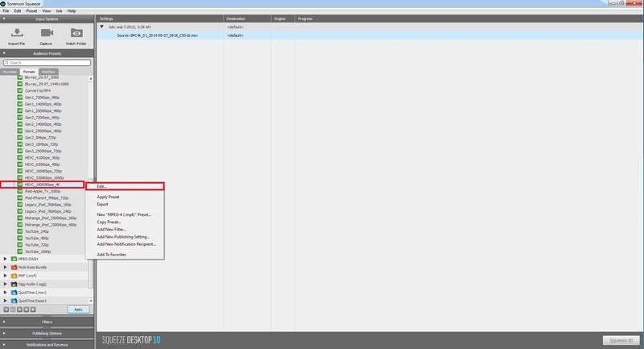Screen dimensions: 644x349
Task: Click the Ogg Audio format icon
Action: (x=14, y=284)
